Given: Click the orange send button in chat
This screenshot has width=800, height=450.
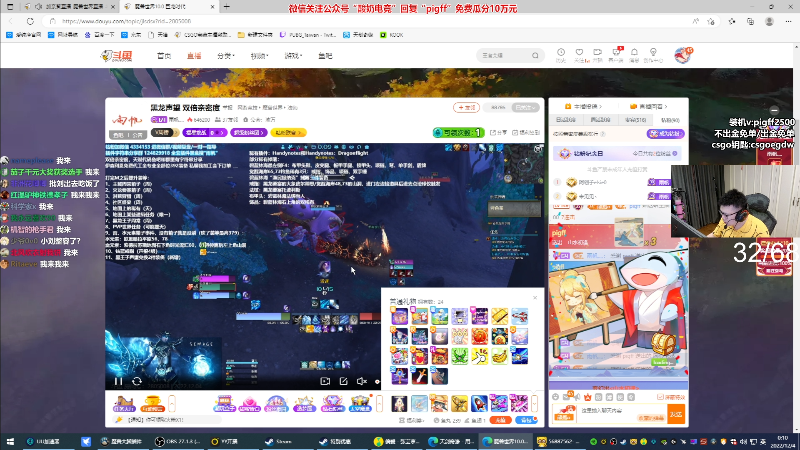Looking at the screenshot, I should coord(676,414).
